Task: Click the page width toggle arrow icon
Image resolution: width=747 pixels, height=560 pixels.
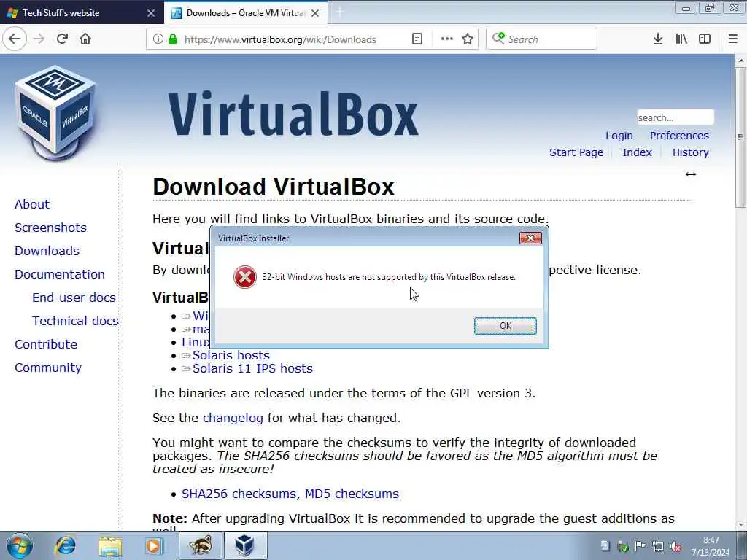Action: (690, 174)
